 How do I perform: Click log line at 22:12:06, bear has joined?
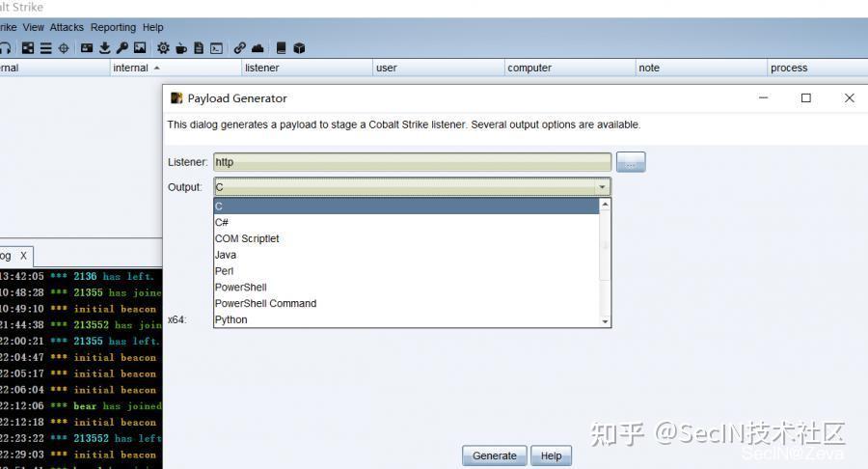click(x=81, y=406)
